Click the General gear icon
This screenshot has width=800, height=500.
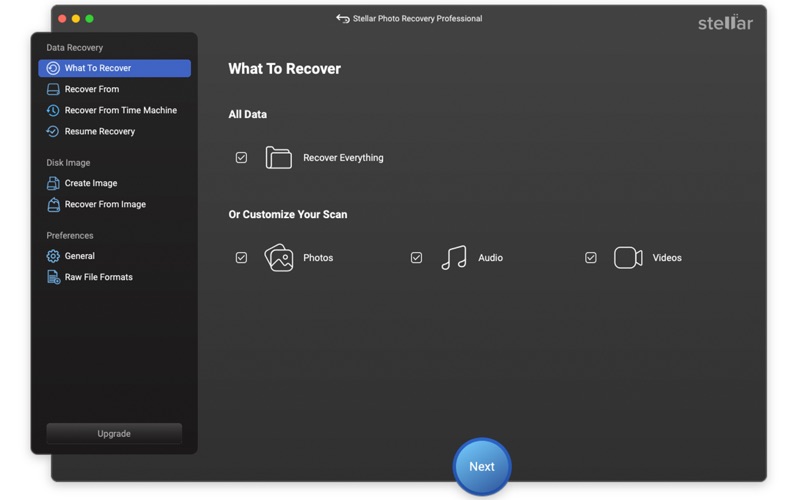[x=53, y=256]
